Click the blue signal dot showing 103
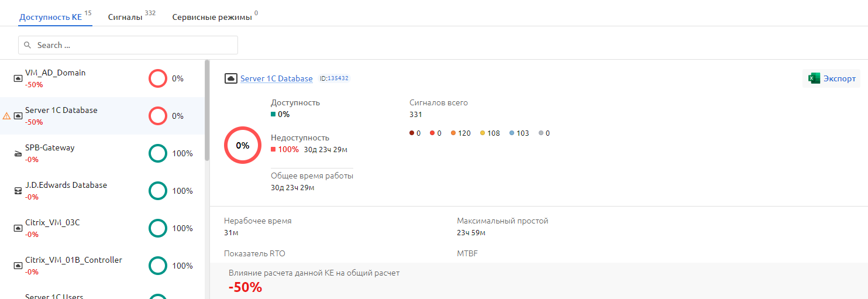Viewport: 868px width, 299px height. pos(512,133)
